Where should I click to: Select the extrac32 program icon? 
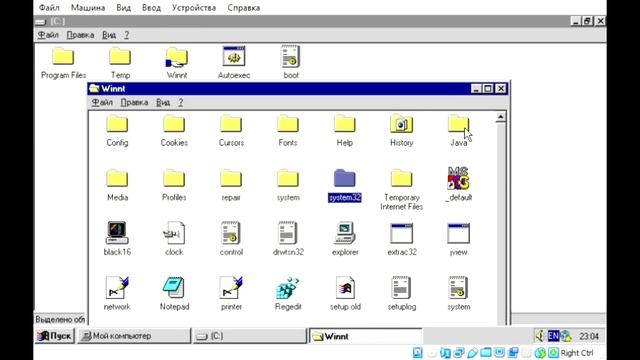(402, 233)
